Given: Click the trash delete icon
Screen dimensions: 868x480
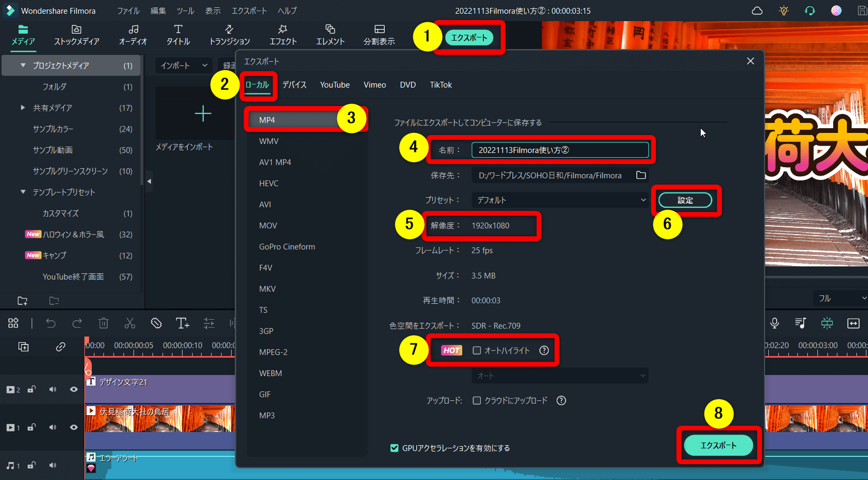Looking at the screenshot, I should point(103,323).
